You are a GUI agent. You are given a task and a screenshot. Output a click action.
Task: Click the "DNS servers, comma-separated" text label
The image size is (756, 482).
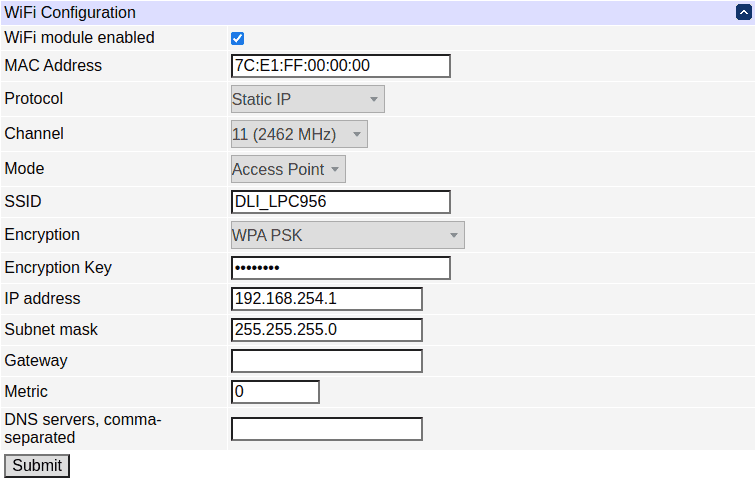click(x=82, y=428)
